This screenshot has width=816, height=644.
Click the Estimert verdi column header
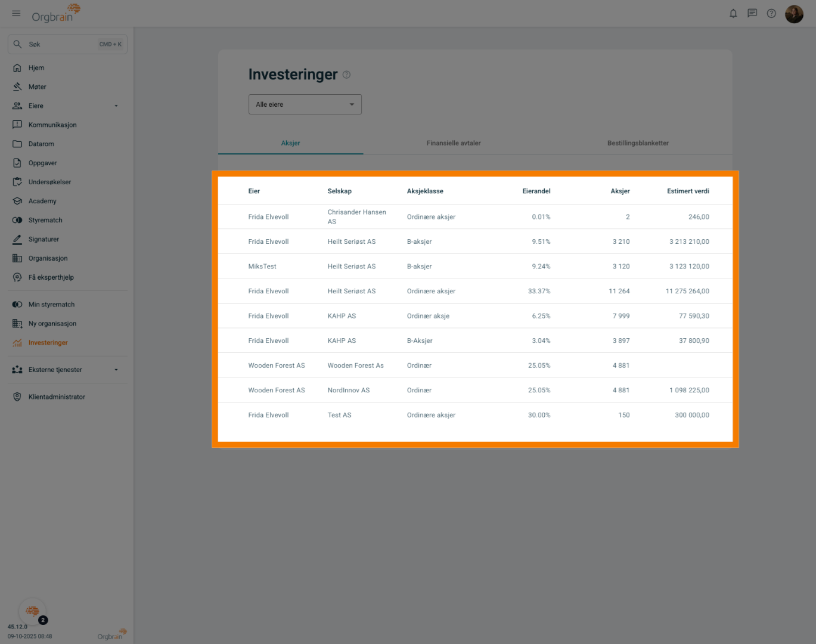click(x=688, y=191)
